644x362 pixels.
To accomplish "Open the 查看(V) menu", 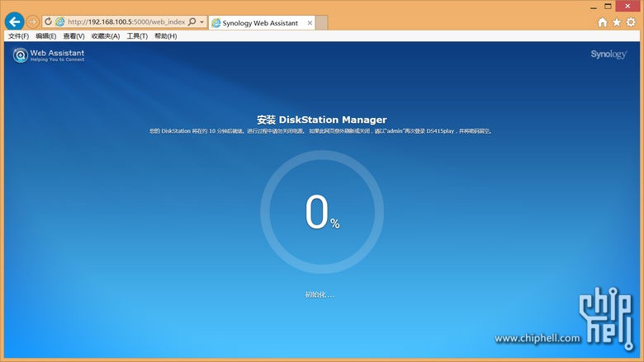I will coord(73,36).
